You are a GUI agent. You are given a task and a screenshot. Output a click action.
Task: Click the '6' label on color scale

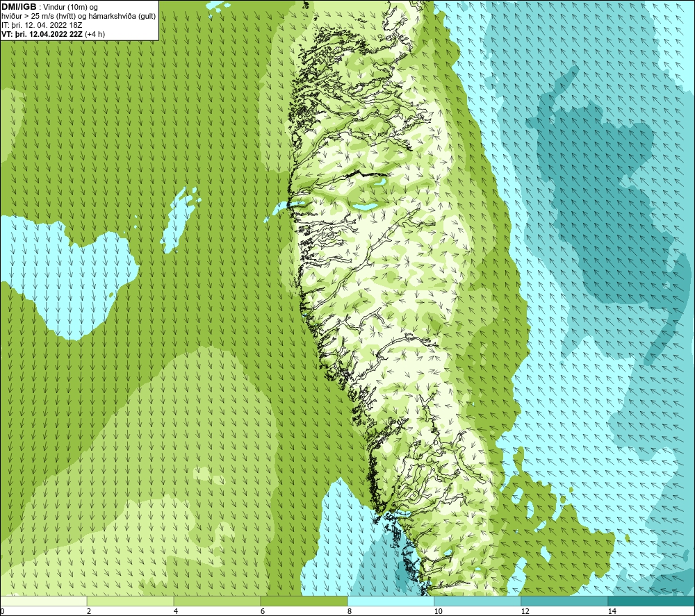263,611
